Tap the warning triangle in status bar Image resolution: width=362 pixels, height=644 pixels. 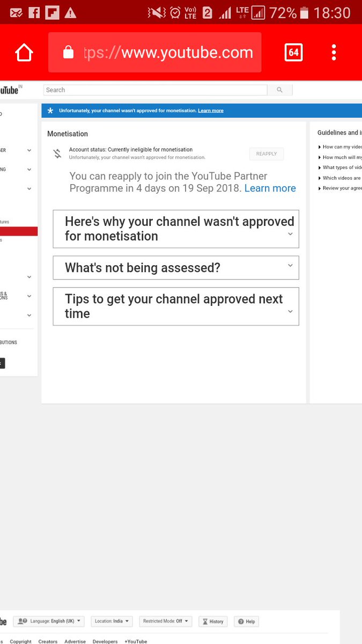tap(70, 13)
